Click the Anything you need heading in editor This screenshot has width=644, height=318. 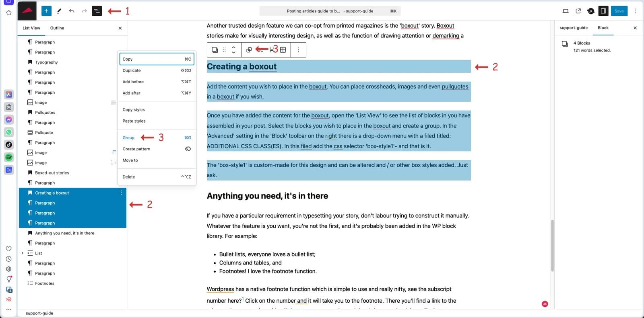pos(267,196)
